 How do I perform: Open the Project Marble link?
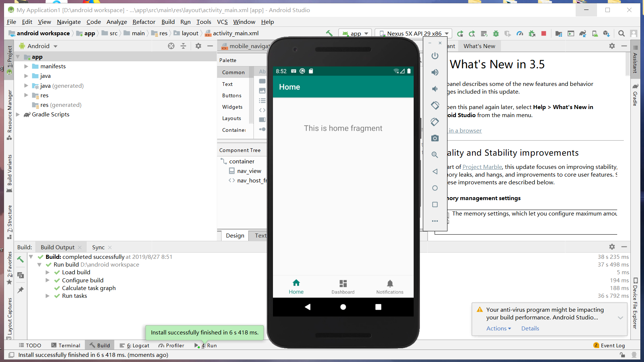pyautogui.click(x=482, y=166)
